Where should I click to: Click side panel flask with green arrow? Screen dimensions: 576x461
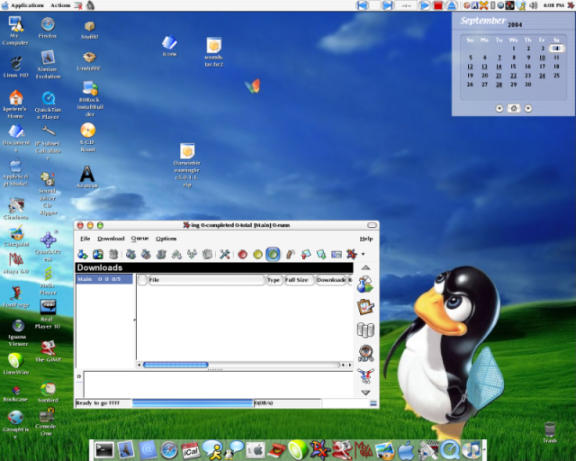click(365, 284)
